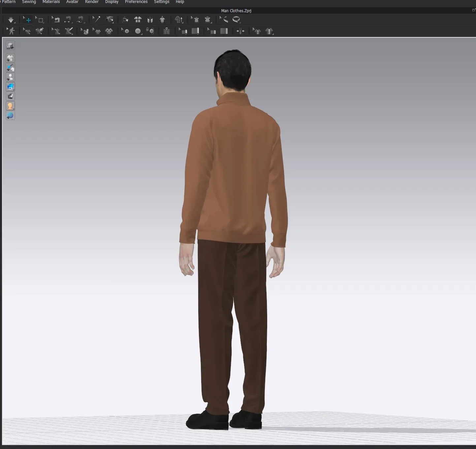This screenshot has width=476, height=449.
Task: Choose the Edit Binding tool
Action: (183, 31)
